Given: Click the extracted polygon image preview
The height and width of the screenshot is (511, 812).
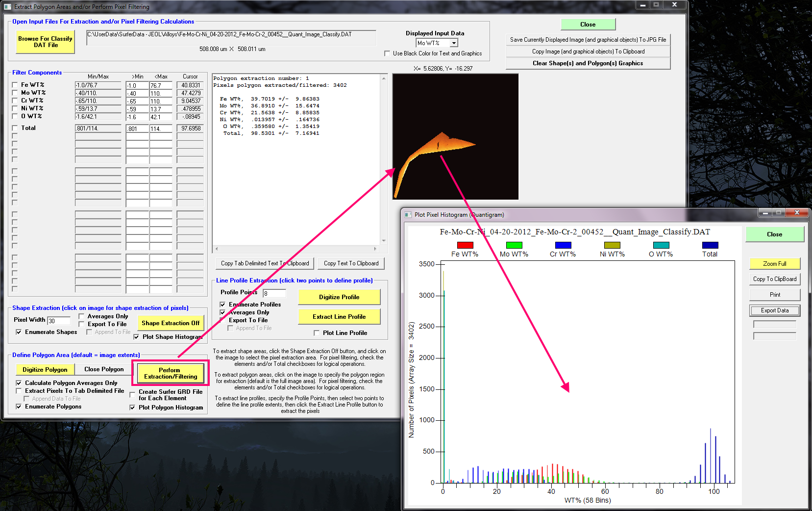Looking at the screenshot, I should pos(455,137).
